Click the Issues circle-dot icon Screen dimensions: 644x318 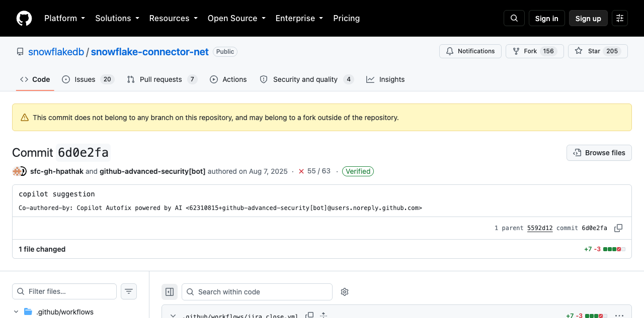click(66, 79)
